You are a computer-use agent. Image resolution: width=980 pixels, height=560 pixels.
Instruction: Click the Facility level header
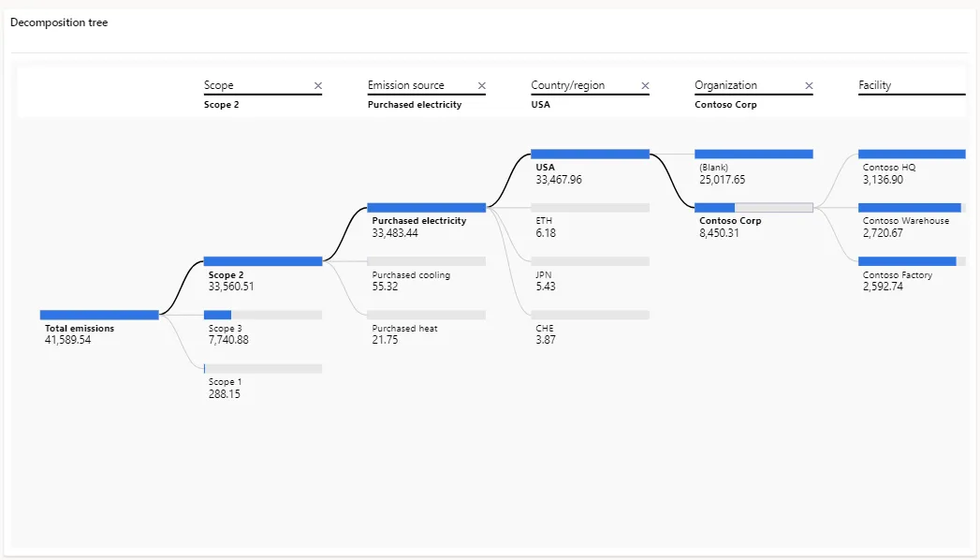click(875, 85)
